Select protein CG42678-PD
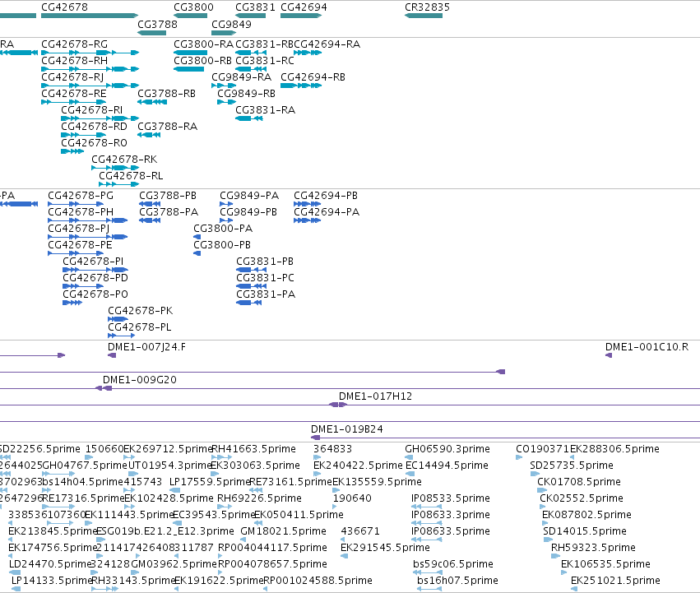The height and width of the screenshot is (593, 700). tap(83, 286)
